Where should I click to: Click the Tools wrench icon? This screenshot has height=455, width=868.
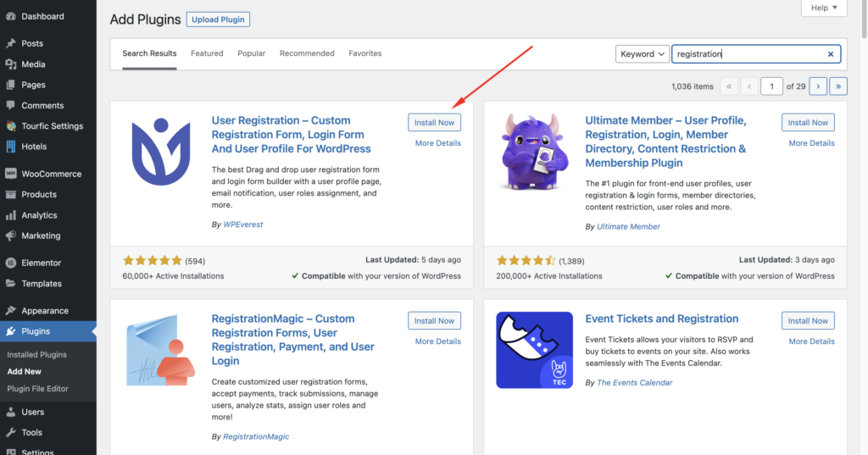click(x=10, y=432)
